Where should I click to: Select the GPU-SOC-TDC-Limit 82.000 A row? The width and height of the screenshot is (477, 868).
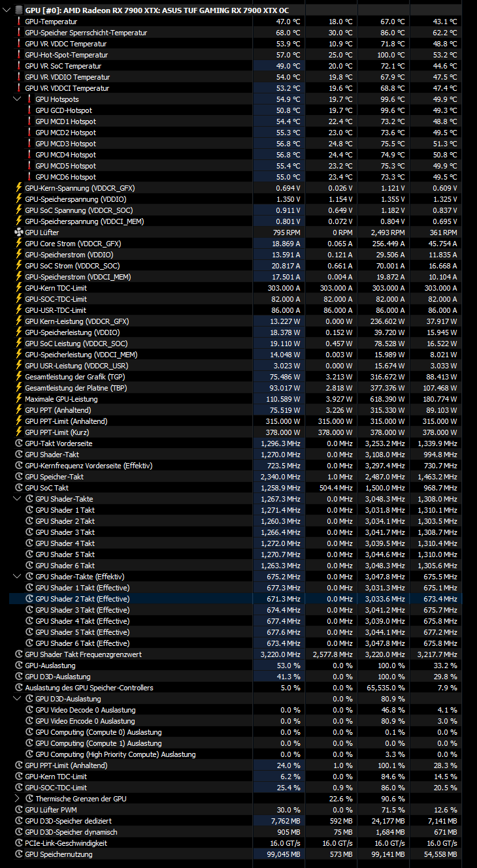(x=235, y=299)
